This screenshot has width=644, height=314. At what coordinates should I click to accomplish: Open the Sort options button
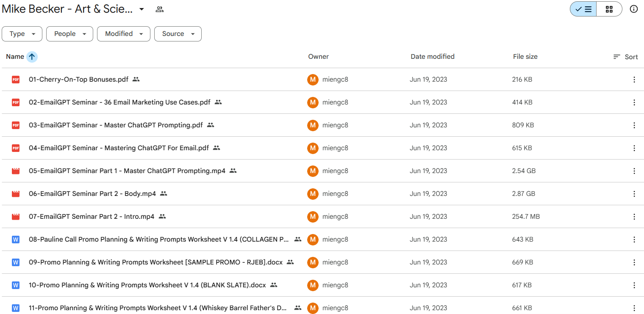[x=625, y=57]
